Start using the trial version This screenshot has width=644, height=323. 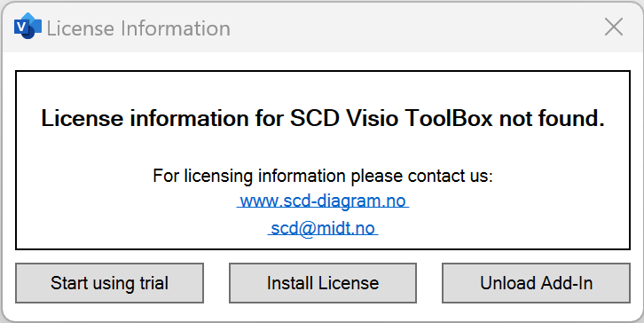(x=110, y=283)
